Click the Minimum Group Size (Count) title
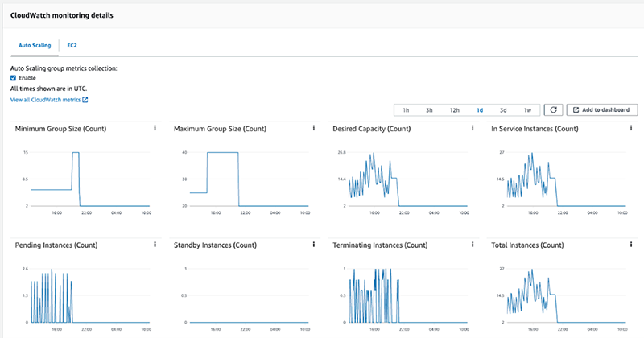 point(61,129)
